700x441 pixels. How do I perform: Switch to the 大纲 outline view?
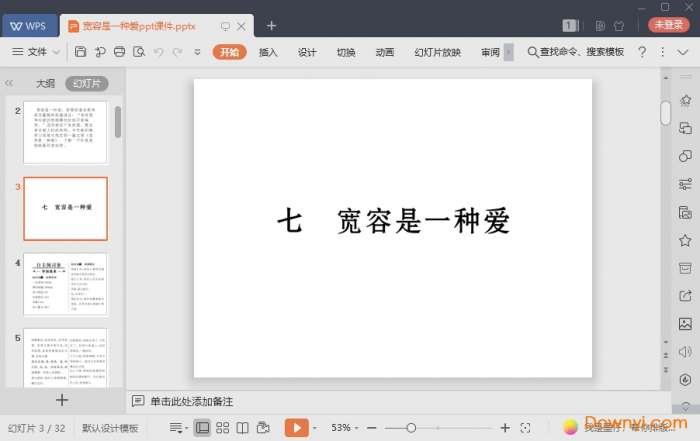[x=45, y=83]
